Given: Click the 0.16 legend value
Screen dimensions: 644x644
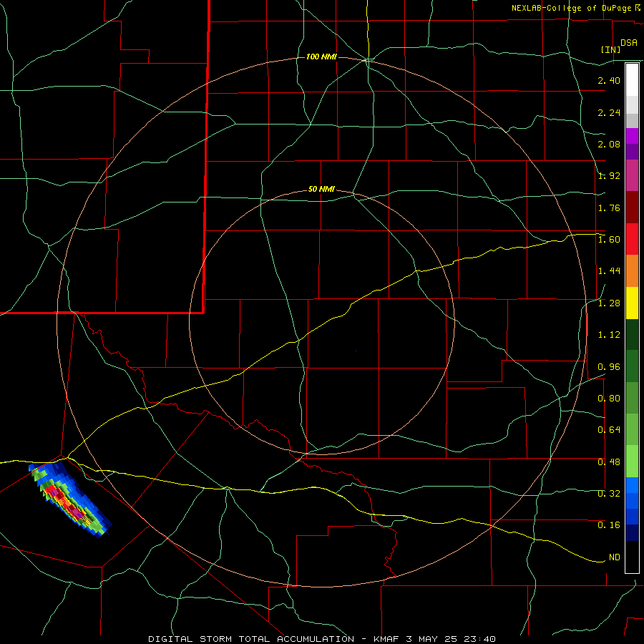Looking at the screenshot, I should [609, 525].
